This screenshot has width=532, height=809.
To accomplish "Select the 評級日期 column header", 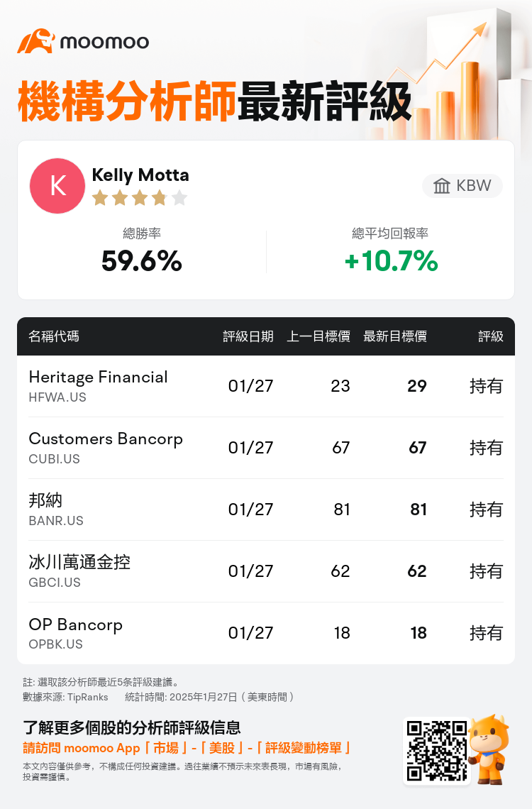I will pyautogui.click(x=248, y=336).
